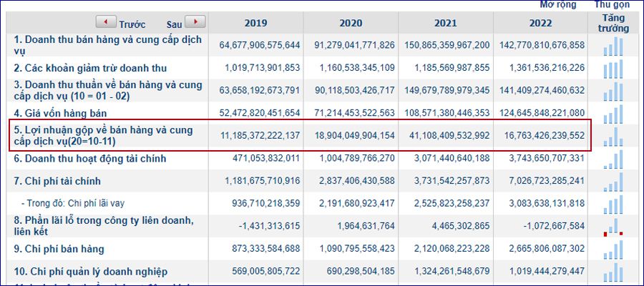Open growth chart for Giá vốn hàng bán
The image size is (644, 286).
click(x=613, y=114)
